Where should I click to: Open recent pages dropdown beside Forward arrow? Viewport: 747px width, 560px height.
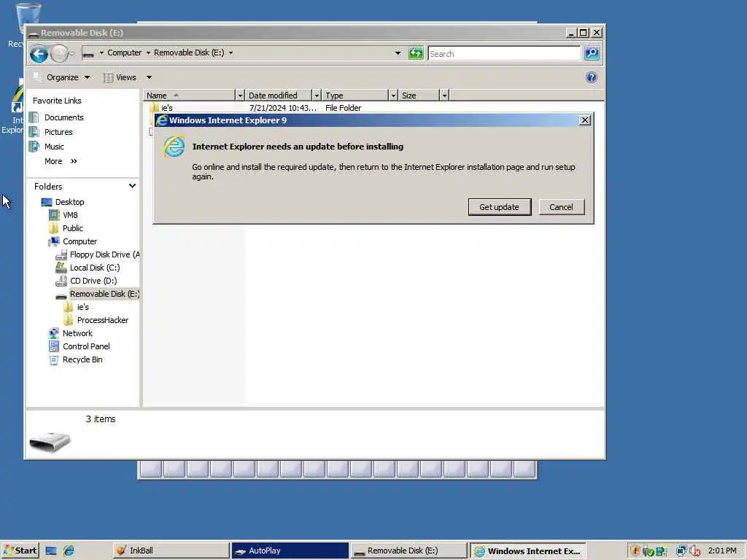click(72, 54)
